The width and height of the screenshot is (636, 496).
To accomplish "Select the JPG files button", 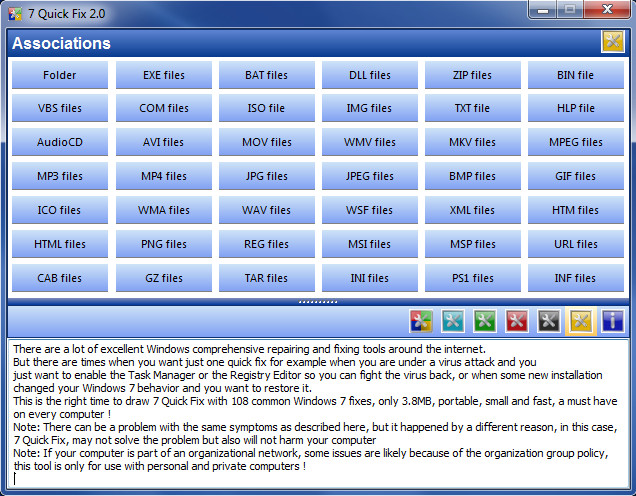I will coord(266,176).
